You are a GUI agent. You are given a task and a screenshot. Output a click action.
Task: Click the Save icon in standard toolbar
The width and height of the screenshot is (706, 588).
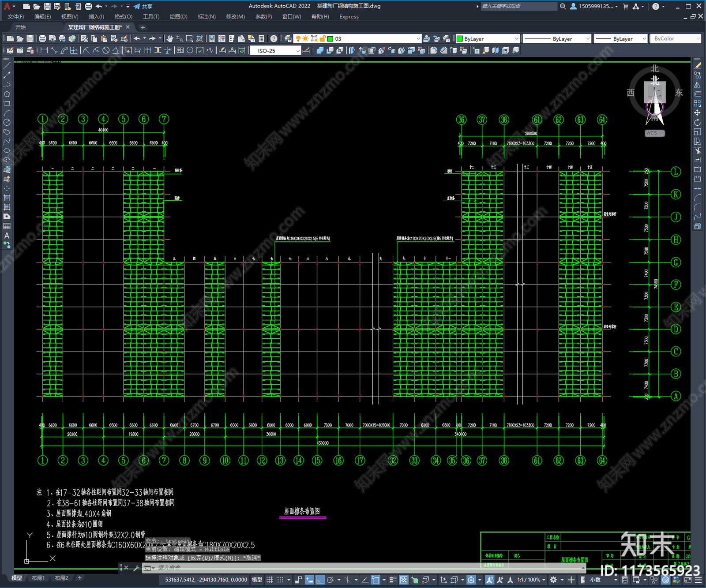pos(30,39)
